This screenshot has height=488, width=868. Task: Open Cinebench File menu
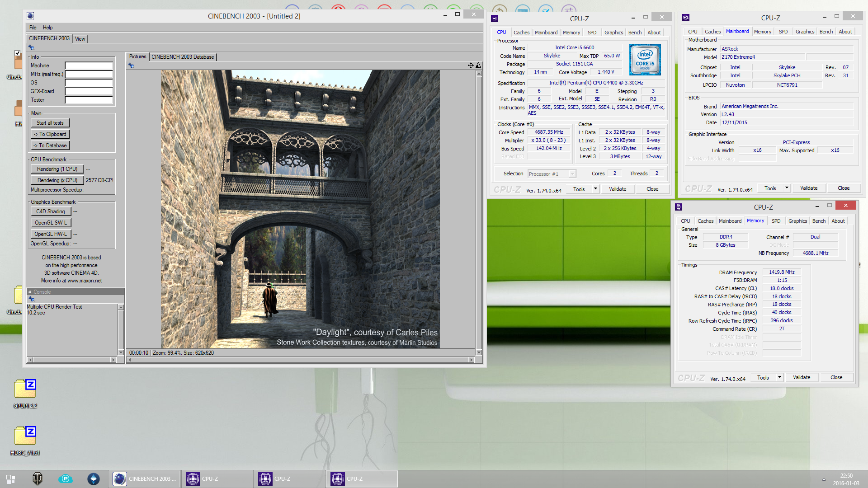pos(33,28)
